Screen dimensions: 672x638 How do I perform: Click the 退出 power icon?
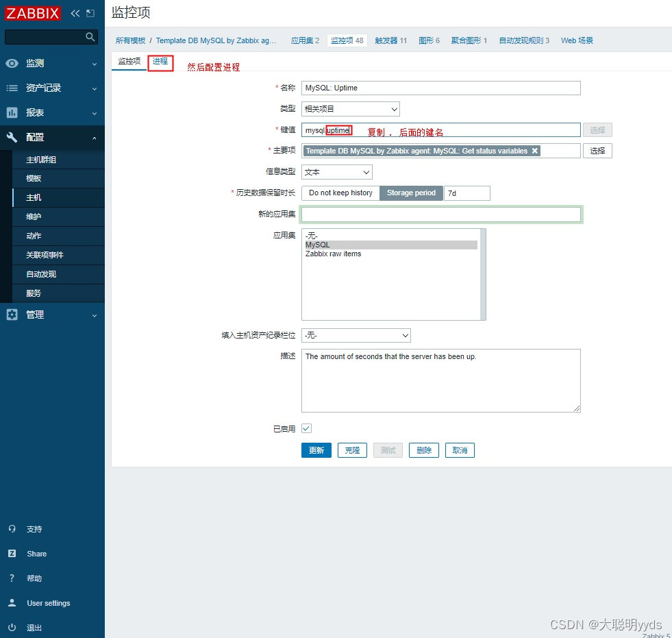click(x=12, y=627)
